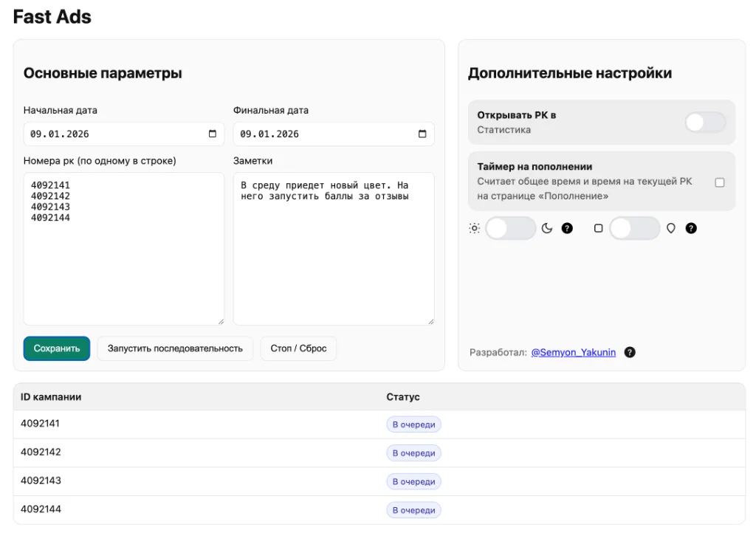Check the Таймер на пополнении checkbox
The height and width of the screenshot is (533, 756).
click(x=720, y=182)
